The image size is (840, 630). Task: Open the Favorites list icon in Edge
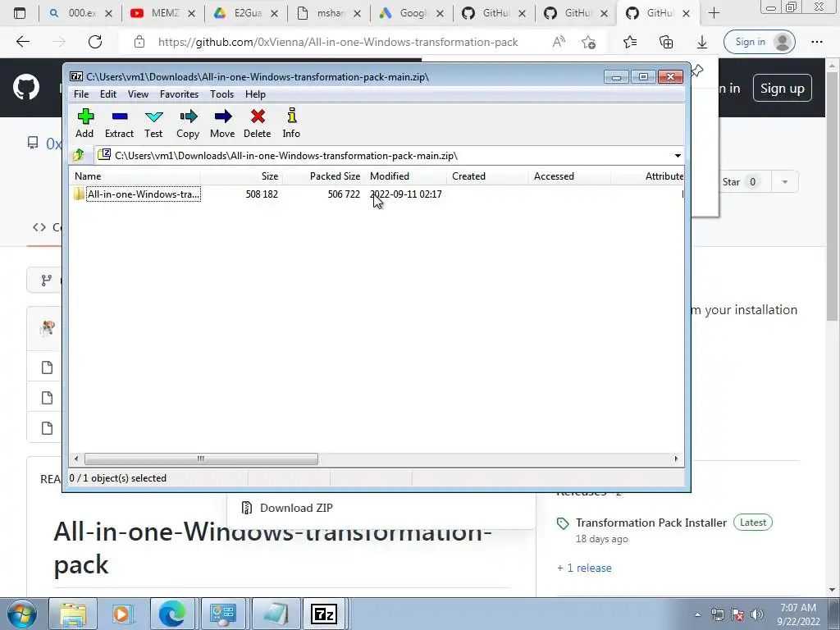click(x=630, y=42)
